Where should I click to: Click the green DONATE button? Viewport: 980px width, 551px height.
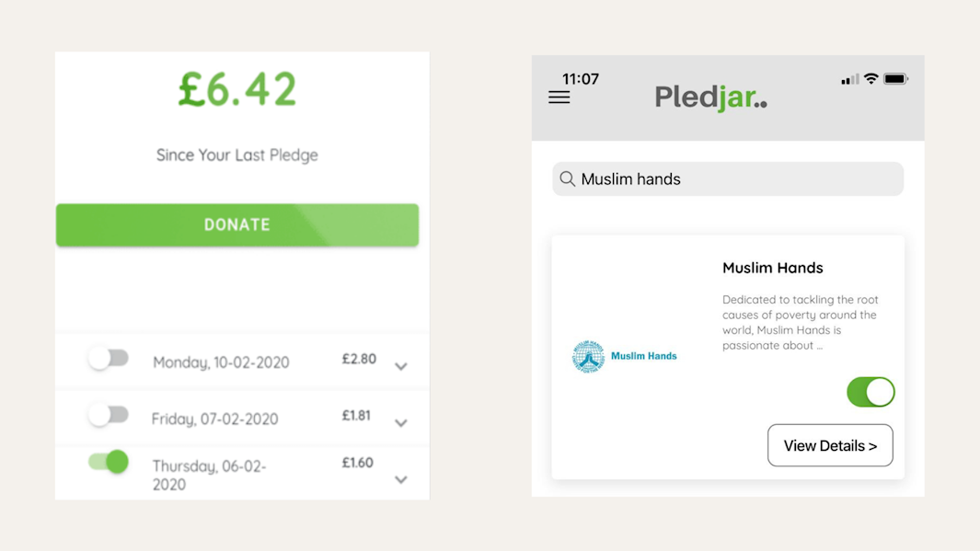pyautogui.click(x=237, y=224)
